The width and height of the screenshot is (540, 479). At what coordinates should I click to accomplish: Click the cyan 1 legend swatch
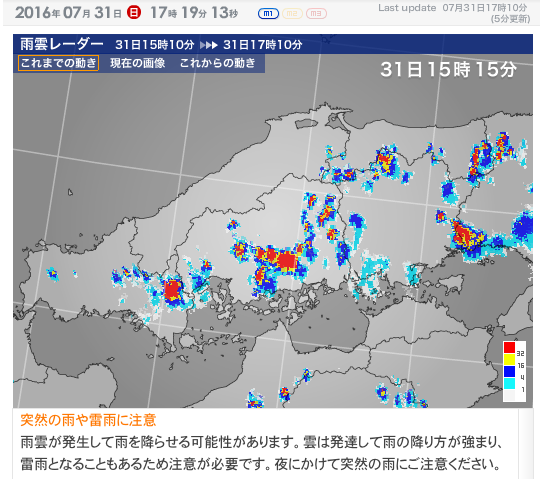tap(509, 384)
